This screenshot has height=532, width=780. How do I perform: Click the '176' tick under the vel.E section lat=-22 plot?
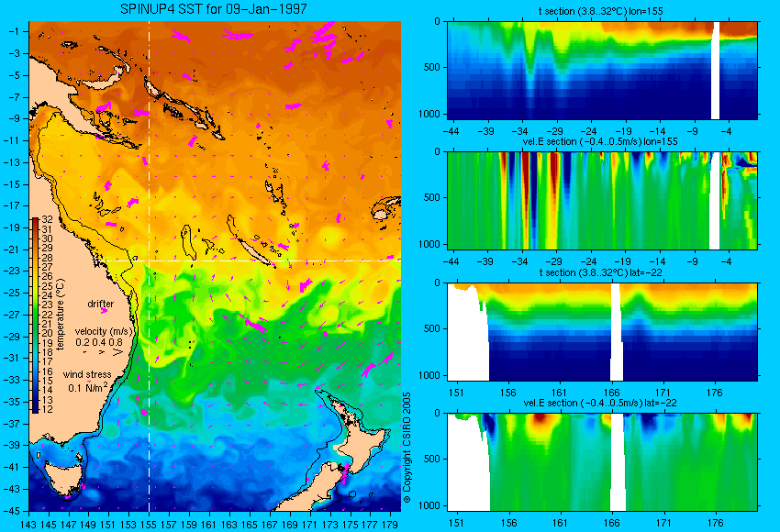click(715, 523)
